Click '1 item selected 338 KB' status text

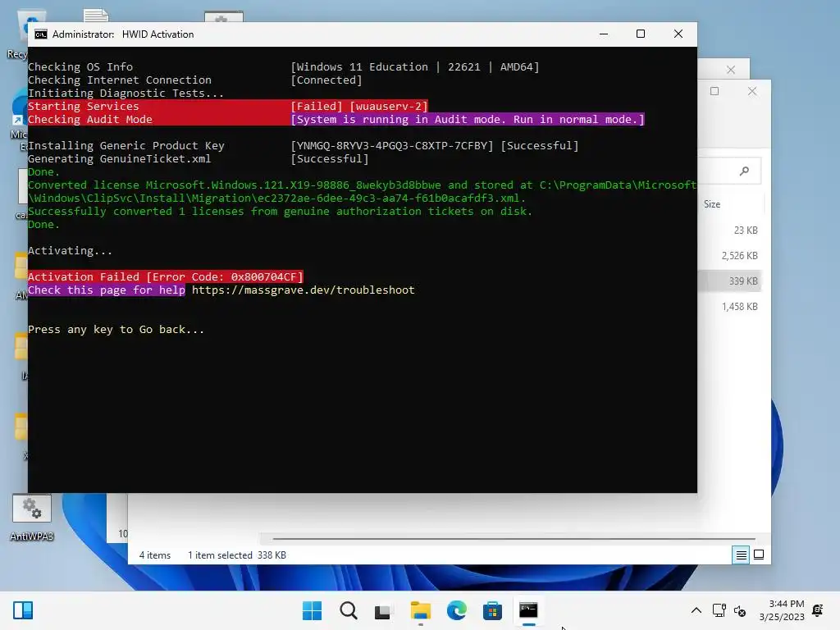pyautogui.click(x=237, y=555)
